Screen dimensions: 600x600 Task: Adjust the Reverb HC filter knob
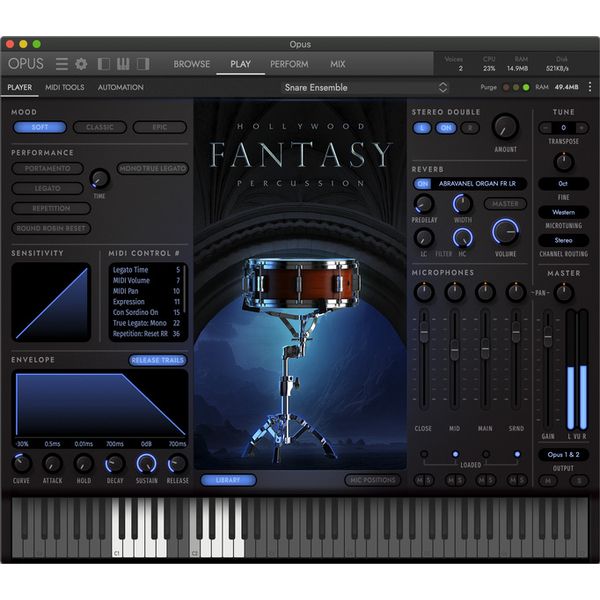tap(463, 238)
